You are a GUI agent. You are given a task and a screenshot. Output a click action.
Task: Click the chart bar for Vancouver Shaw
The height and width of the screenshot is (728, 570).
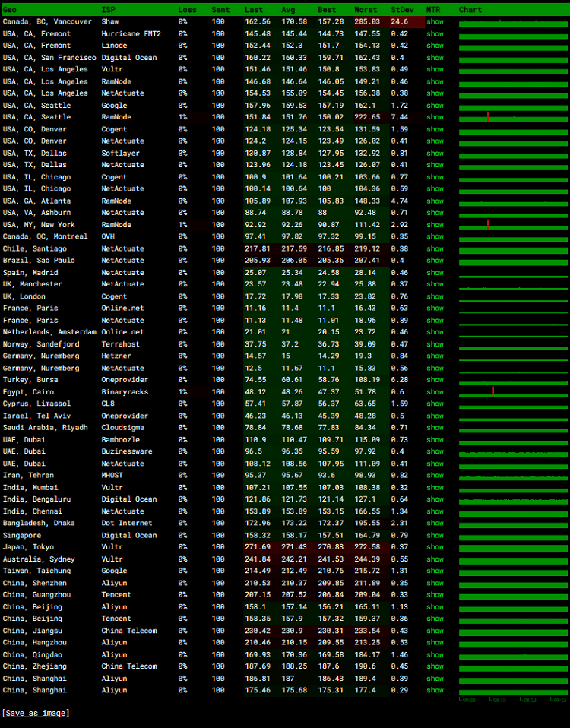(513, 24)
